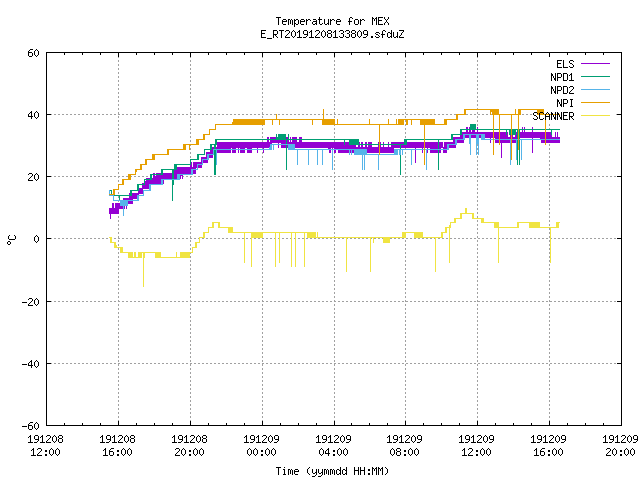Click the y-axis tick label 20

33,177
